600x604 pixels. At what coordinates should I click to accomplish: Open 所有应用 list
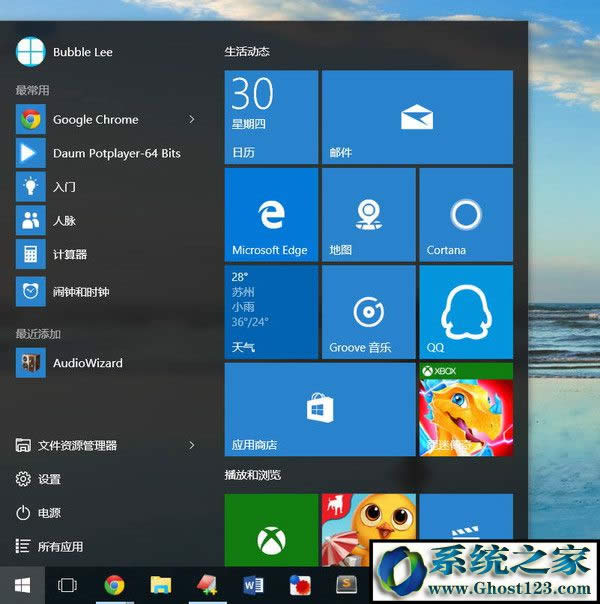pyautogui.click(x=60, y=547)
